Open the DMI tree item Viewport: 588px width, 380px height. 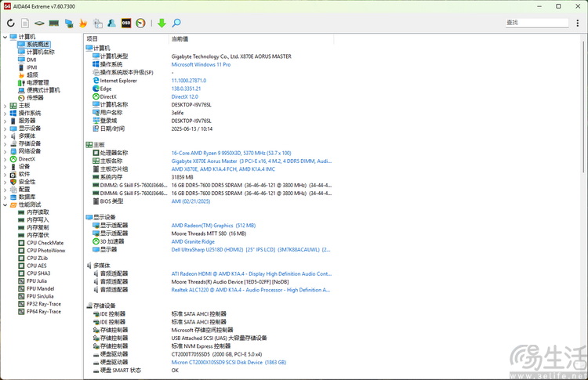[x=27, y=60]
